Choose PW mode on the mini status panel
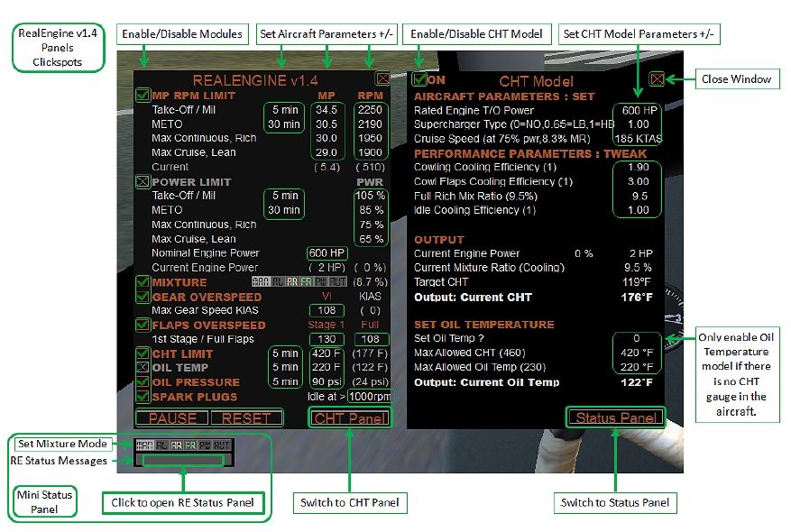Viewport: 791px width, 532px height. tap(205, 445)
